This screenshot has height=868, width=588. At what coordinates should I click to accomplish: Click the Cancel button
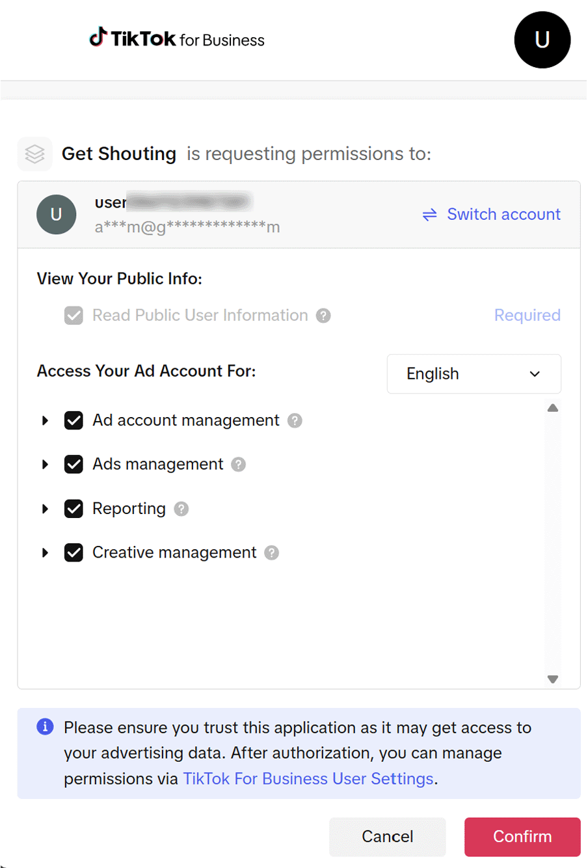pos(388,837)
